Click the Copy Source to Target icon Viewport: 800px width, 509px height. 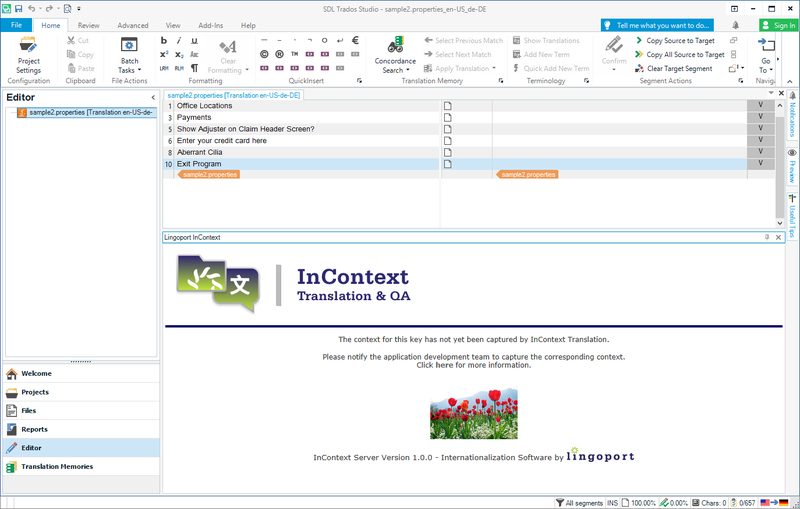click(x=639, y=40)
